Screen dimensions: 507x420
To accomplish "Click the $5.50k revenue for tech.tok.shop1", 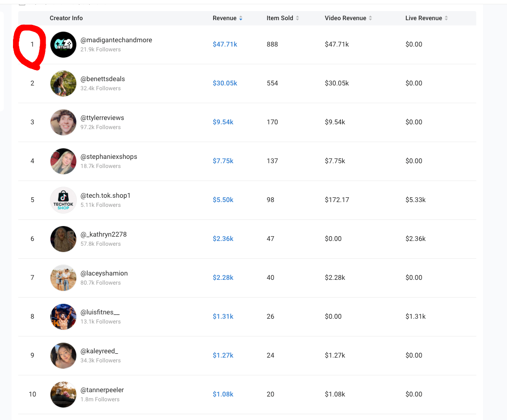I will pos(223,200).
